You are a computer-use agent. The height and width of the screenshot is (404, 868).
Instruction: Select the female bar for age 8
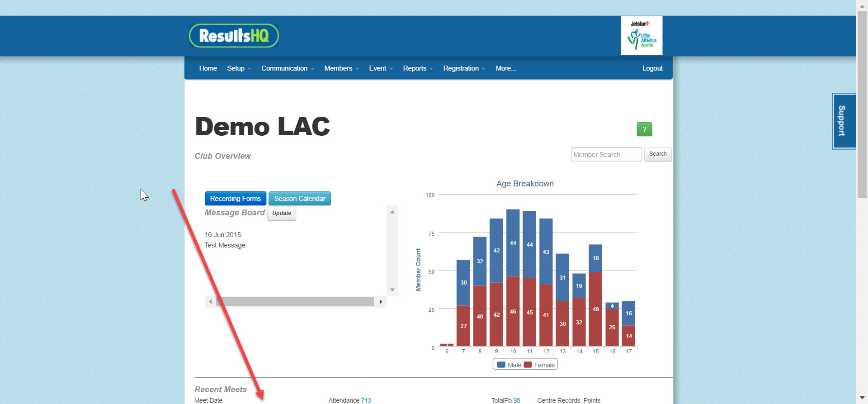pos(480,316)
